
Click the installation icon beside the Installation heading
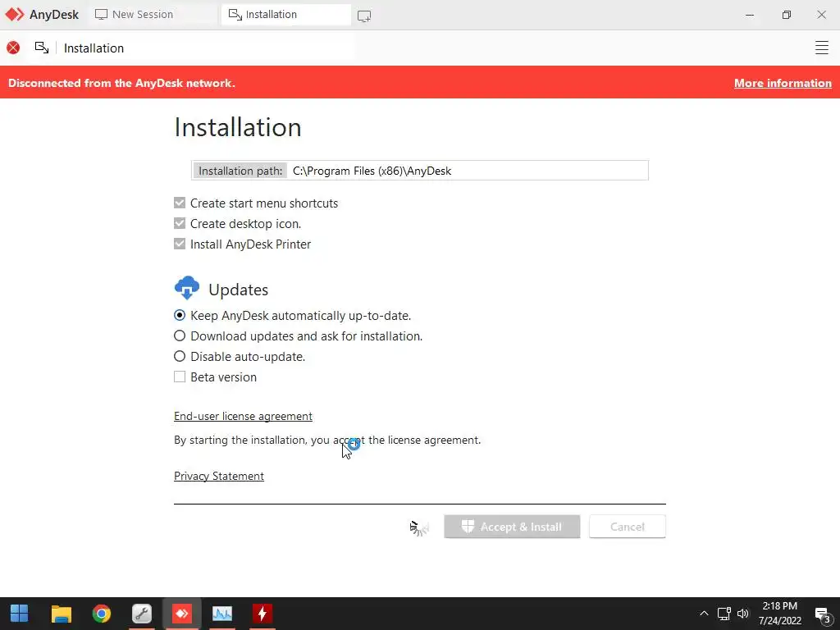42,48
